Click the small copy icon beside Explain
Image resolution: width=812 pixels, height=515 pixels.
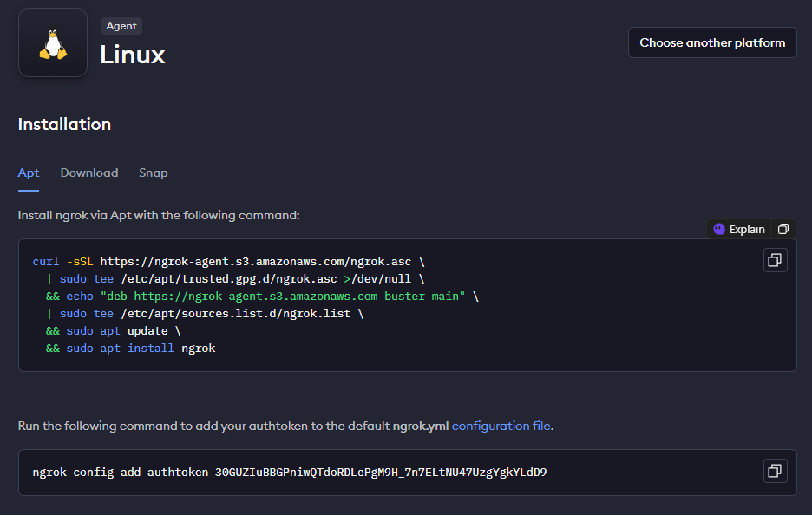point(783,230)
